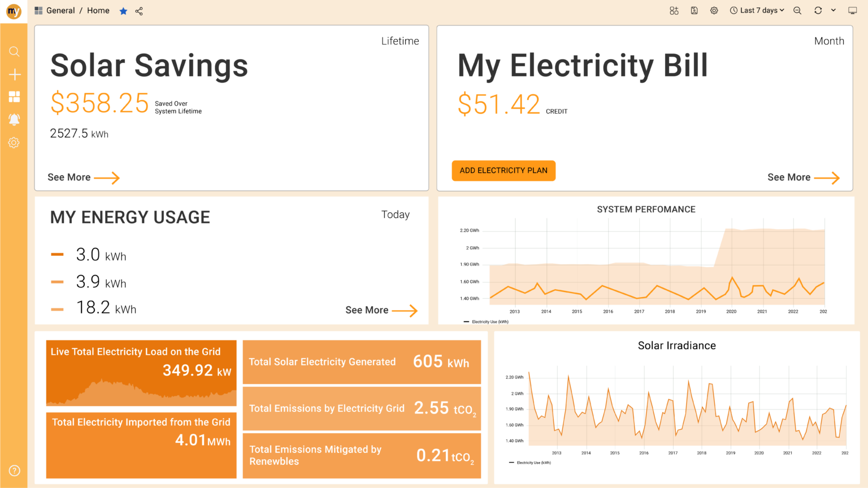Click the ADD ELECTRICITY PLAN button
The width and height of the screenshot is (868, 488).
[x=504, y=171]
